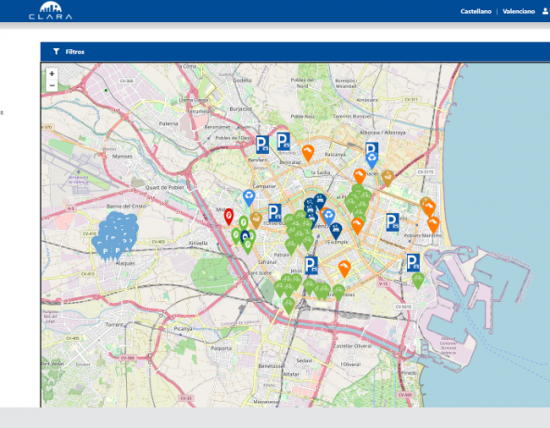Select the tan marker next to red pin
Image resolution: width=550 pixels, height=428 pixels.
pyautogui.click(x=256, y=220)
